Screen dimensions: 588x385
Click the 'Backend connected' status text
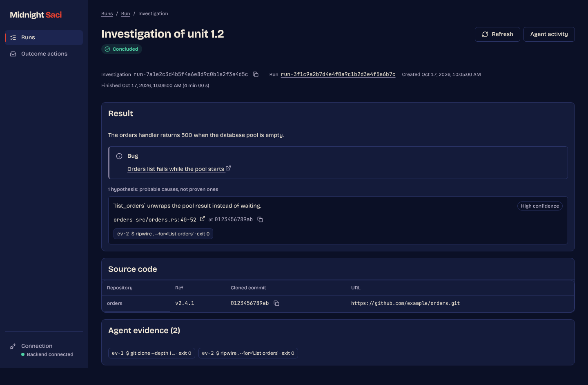[50, 354]
